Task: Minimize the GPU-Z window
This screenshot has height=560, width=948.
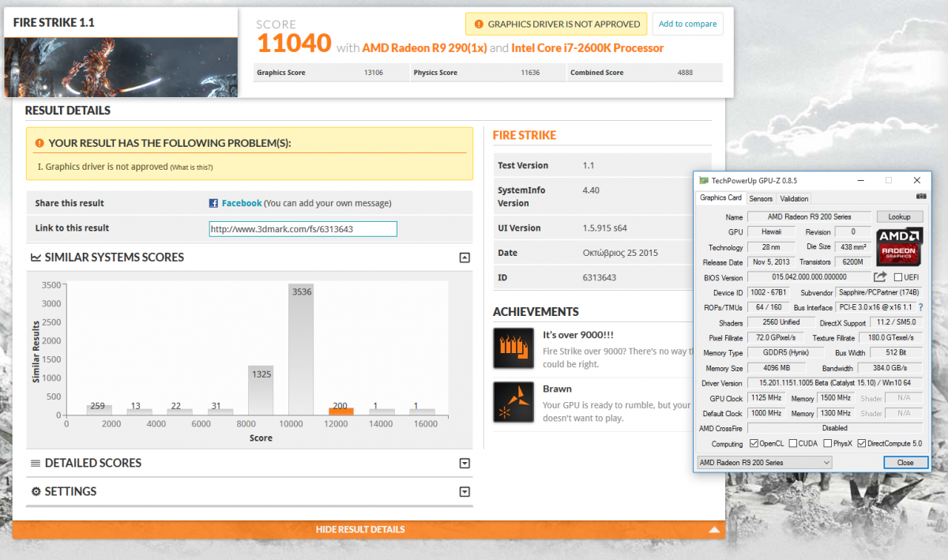Action: pyautogui.click(x=859, y=180)
